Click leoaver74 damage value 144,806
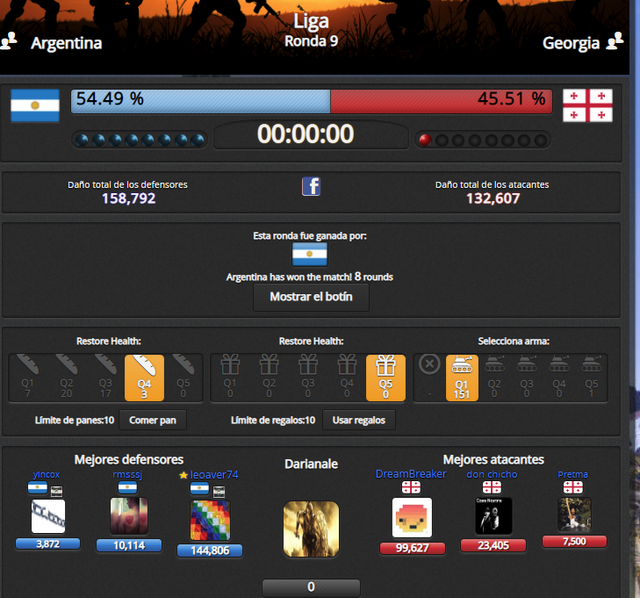 point(210,551)
